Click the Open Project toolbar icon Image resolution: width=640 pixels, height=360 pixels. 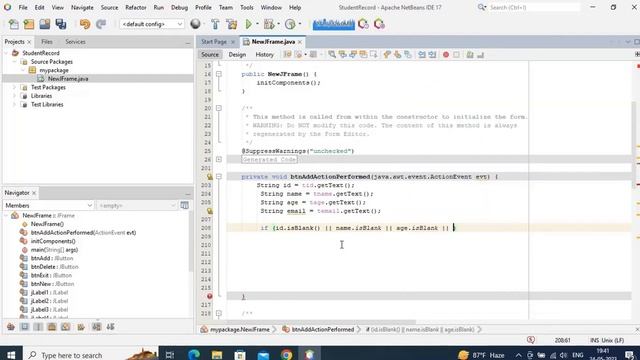click(44, 24)
